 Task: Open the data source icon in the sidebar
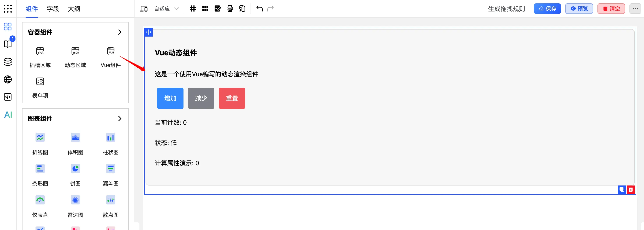point(8,62)
